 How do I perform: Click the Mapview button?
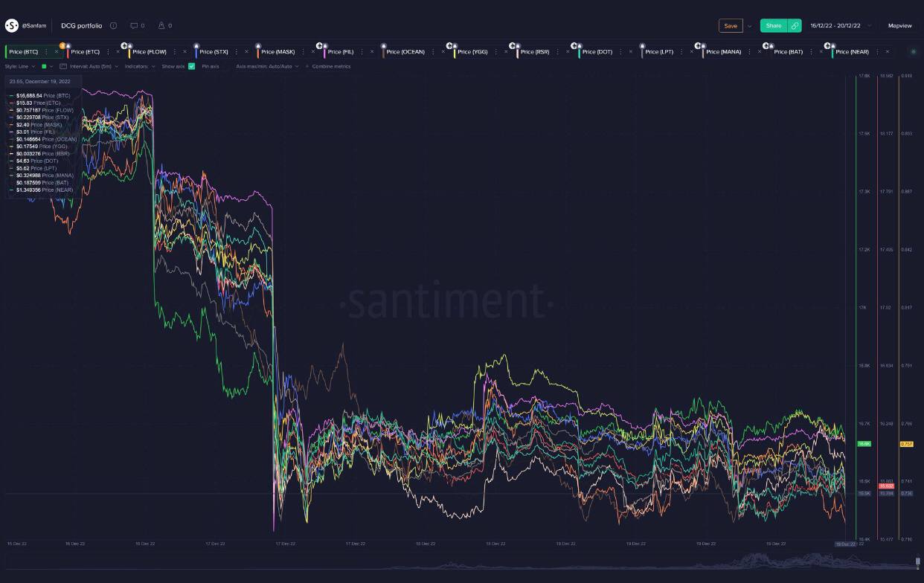[x=899, y=26]
